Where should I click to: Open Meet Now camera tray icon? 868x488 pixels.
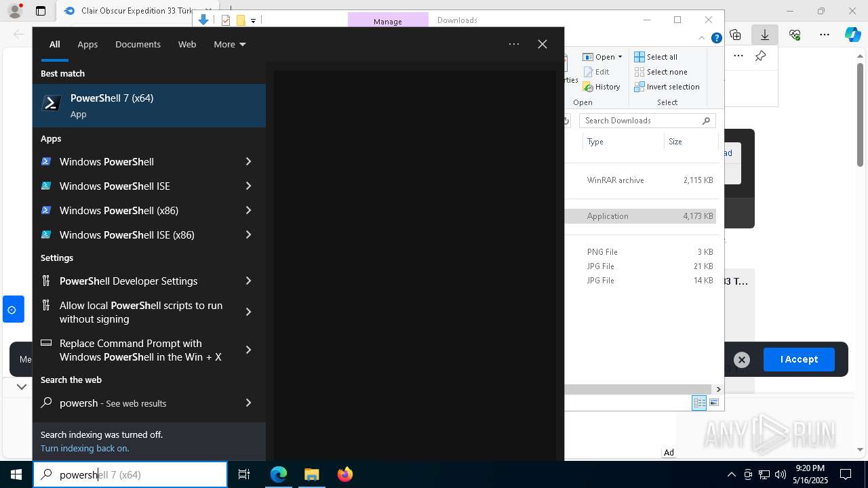click(748, 474)
